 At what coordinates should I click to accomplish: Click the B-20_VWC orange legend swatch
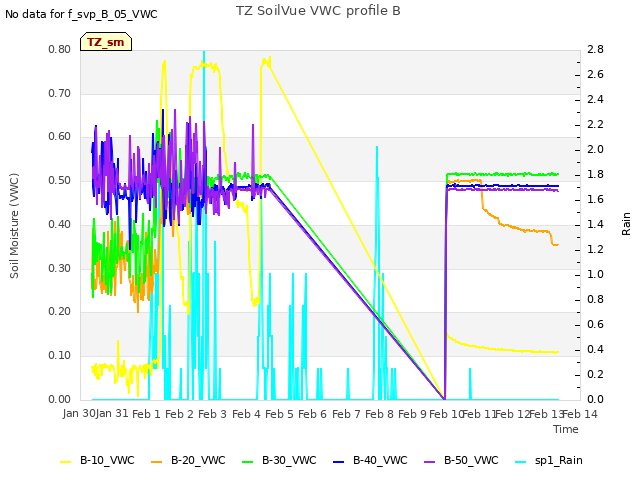(157, 462)
